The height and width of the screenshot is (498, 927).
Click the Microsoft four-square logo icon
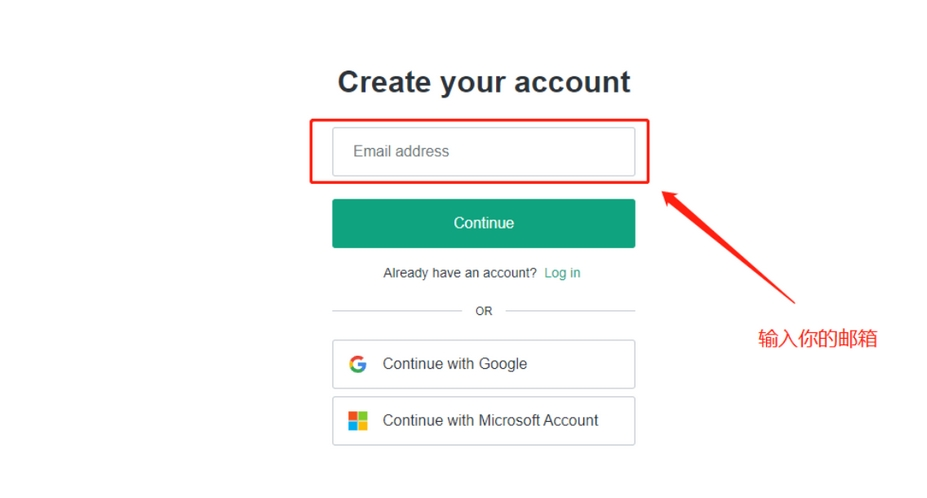pos(357,421)
